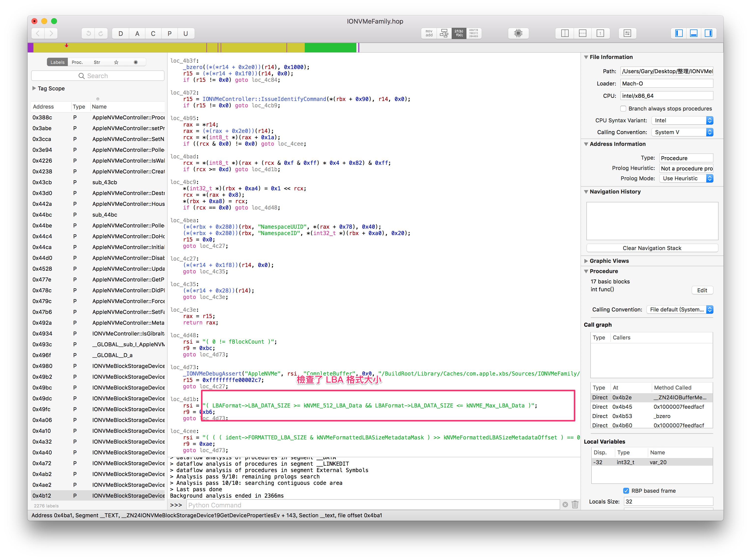Switch to control flow graph view
Image resolution: width=751 pixels, height=560 pixels.
click(x=444, y=33)
